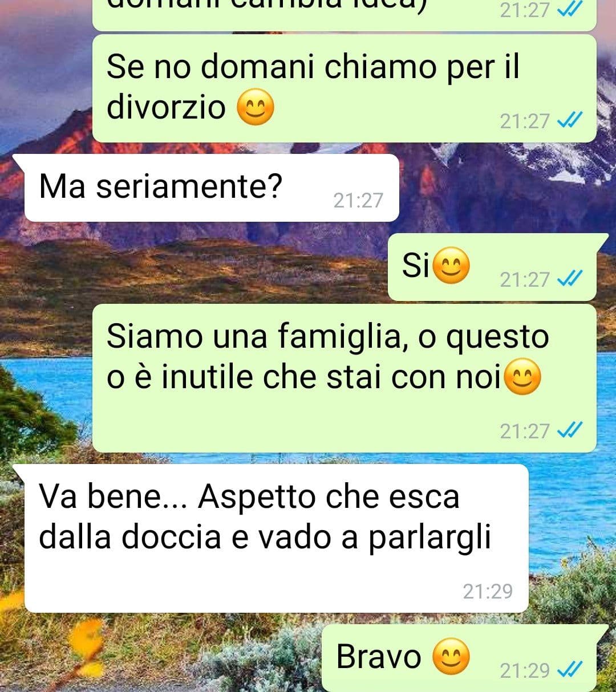This screenshot has height=692, width=616.
Task: Tap the smiley emoji beside "Bravo"
Action: tap(451, 657)
